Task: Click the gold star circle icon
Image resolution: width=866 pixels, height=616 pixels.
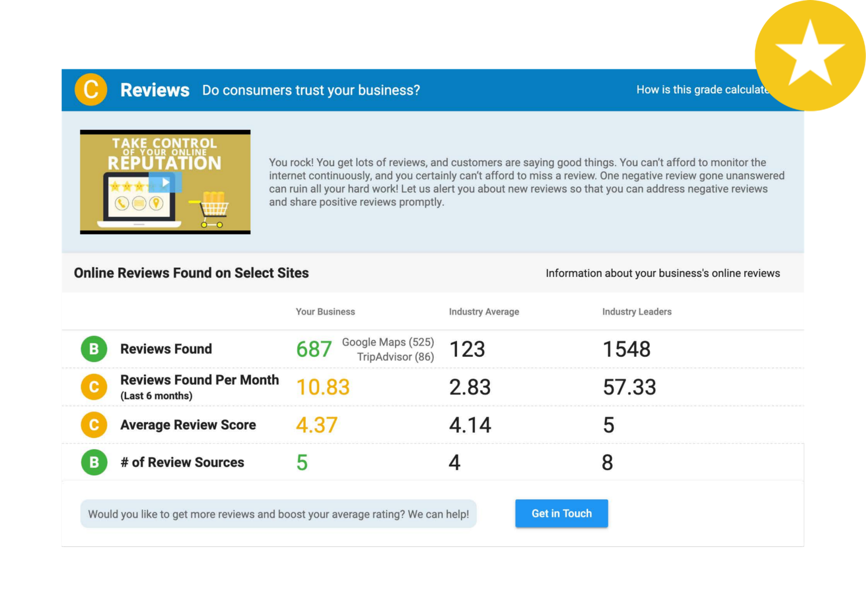Action: (x=810, y=55)
